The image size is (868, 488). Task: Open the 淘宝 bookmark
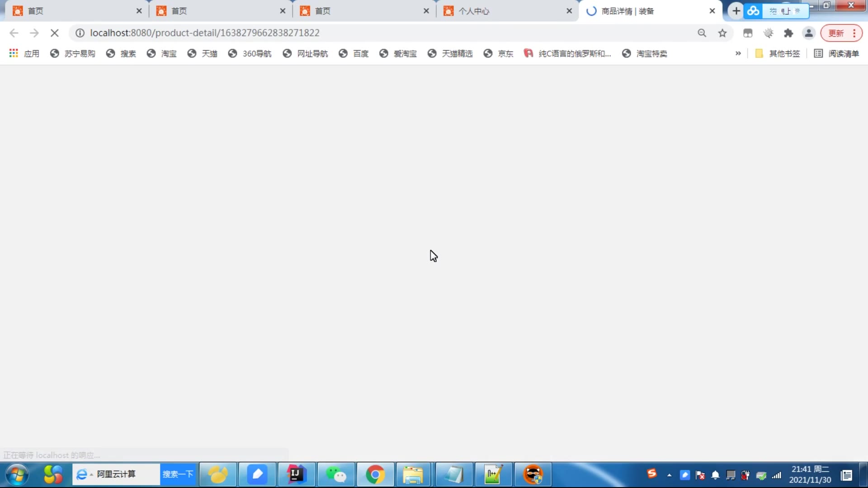(x=162, y=53)
